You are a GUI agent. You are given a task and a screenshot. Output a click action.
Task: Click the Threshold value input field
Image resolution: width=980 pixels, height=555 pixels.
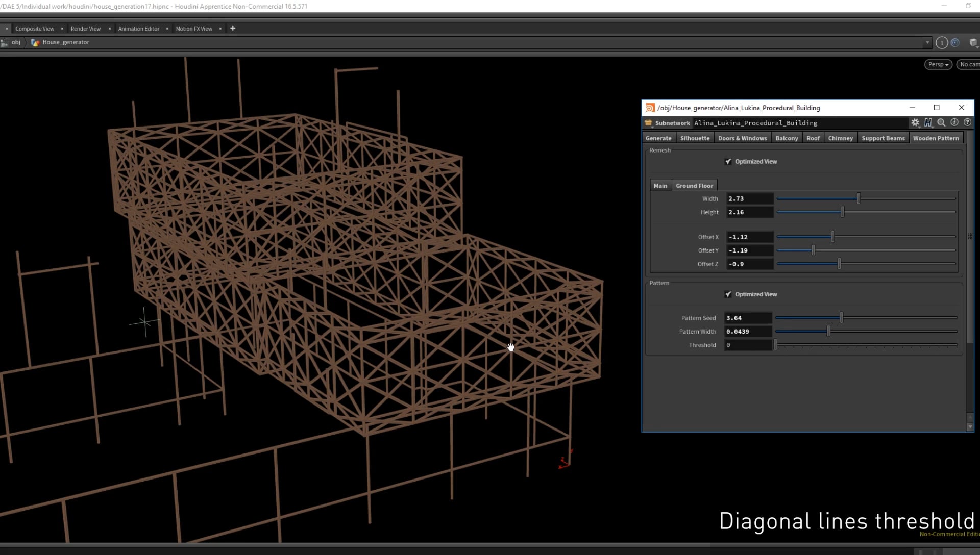748,345
